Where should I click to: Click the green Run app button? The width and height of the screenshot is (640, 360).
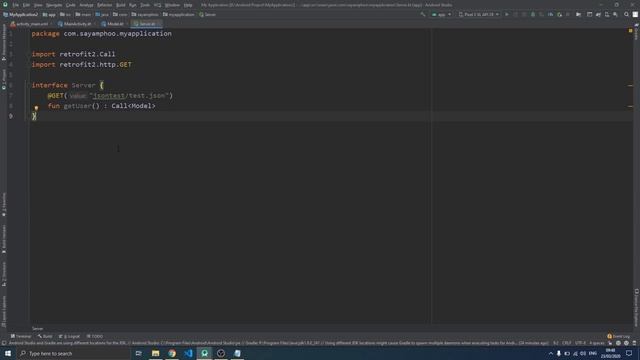pyautogui.click(x=507, y=14)
